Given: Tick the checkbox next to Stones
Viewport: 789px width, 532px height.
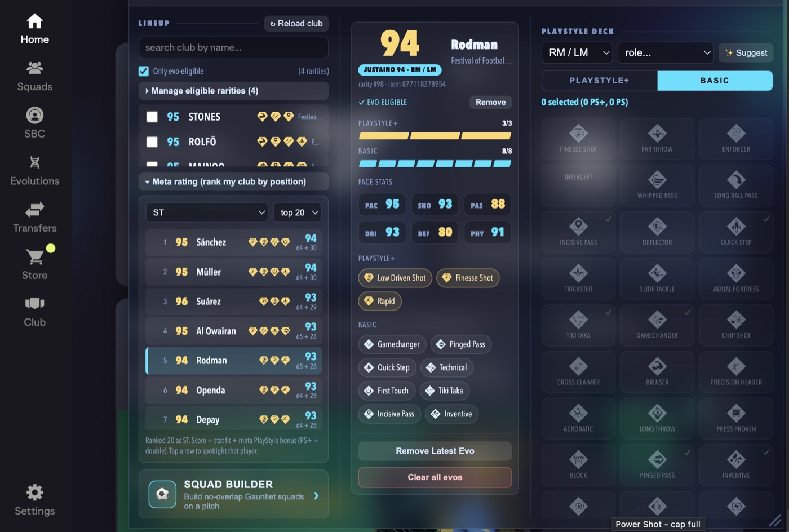Looking at the screenshot, I should (152, 117).
